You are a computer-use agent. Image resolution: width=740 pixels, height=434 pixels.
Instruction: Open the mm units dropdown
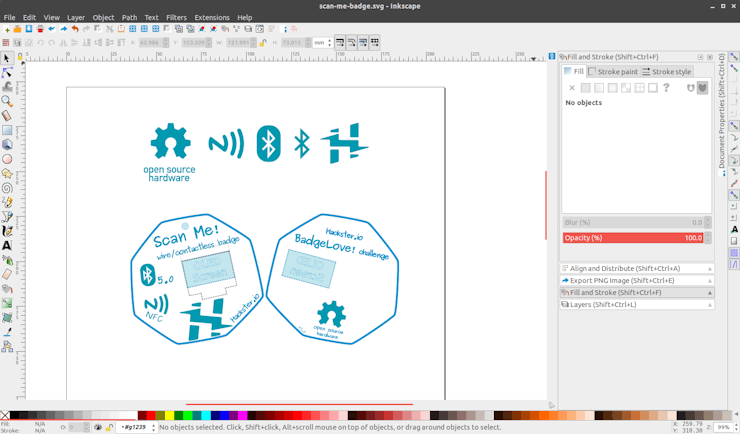[x=323, y=43]
